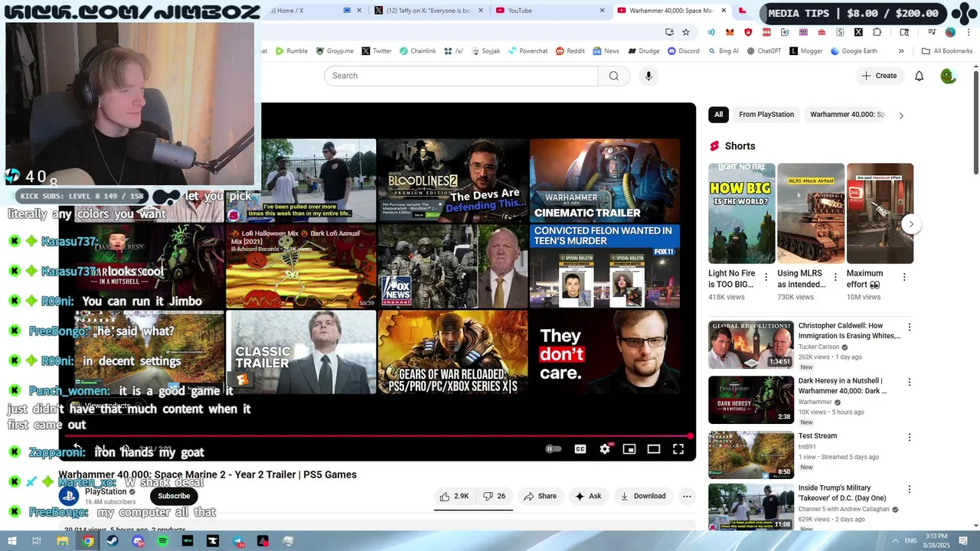The height and width of the screenshot is (551, 980).
Task: Open the account avatar menu
Action: (x=948, y=76)
